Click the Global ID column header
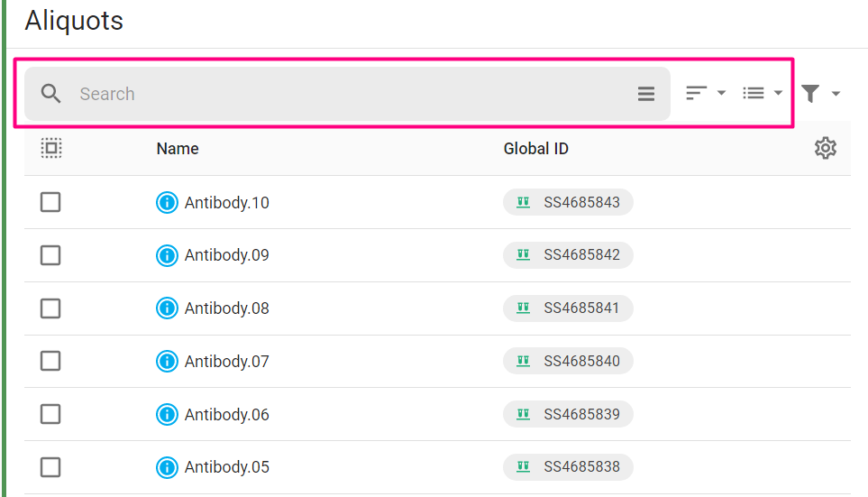Screen dimensions: 868x497 click(535, 149)
